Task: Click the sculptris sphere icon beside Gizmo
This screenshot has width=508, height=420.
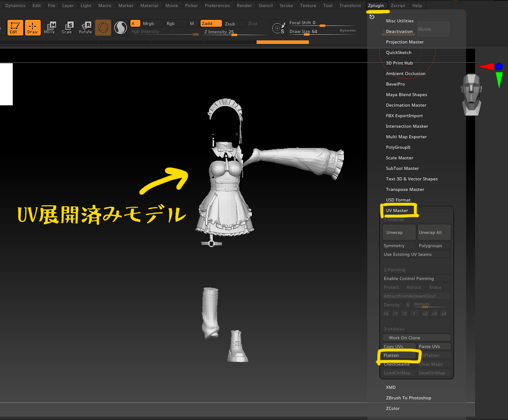Action: (x=120, y=28)
